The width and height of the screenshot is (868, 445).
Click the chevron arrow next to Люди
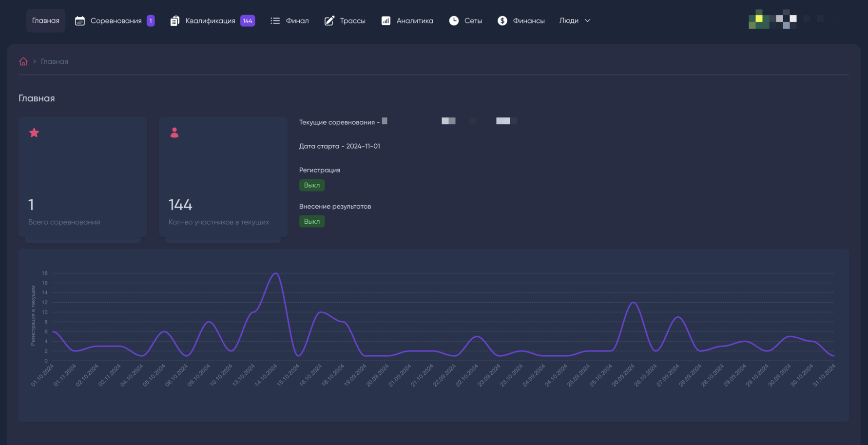click(x=587, y=20)
